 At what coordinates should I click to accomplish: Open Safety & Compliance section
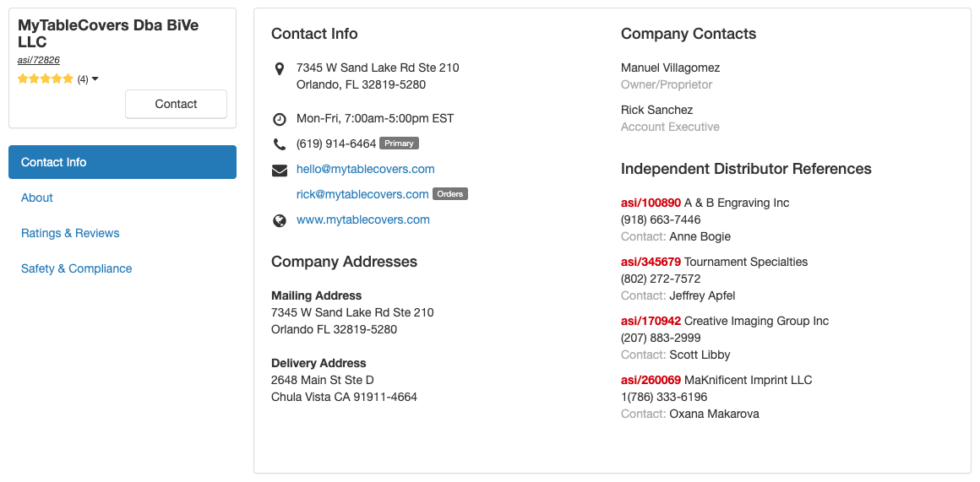coord(77,268)
